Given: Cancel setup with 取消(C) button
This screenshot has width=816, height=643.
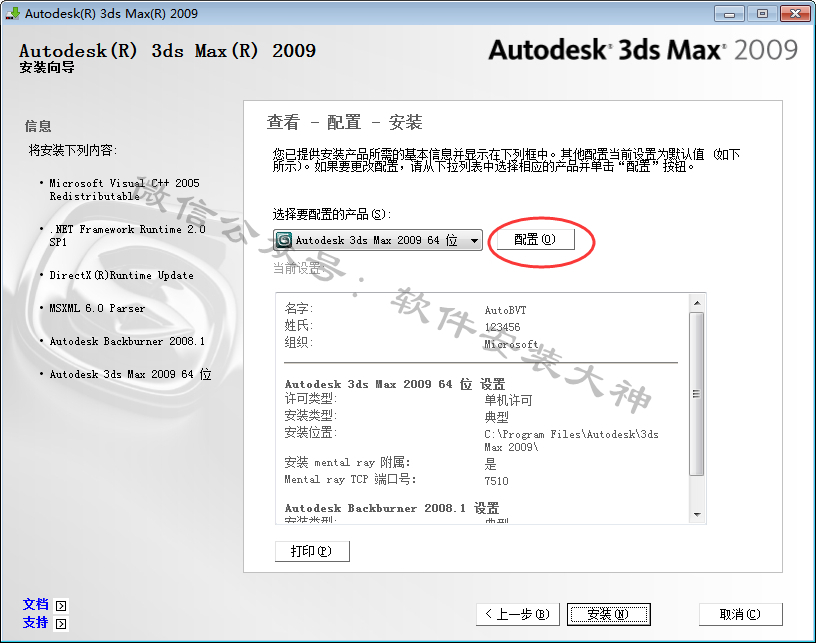Looking at the screenshot, I should click(x=741, y=614).
